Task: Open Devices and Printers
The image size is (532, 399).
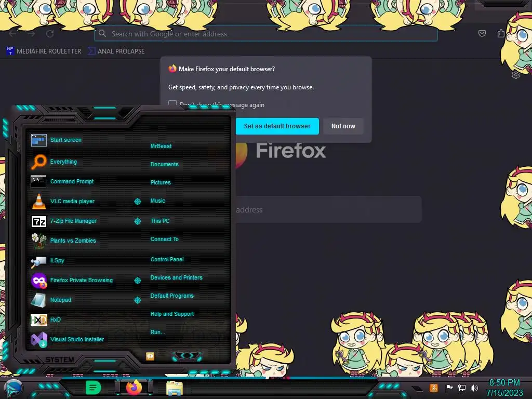Action: coord(176,277)
